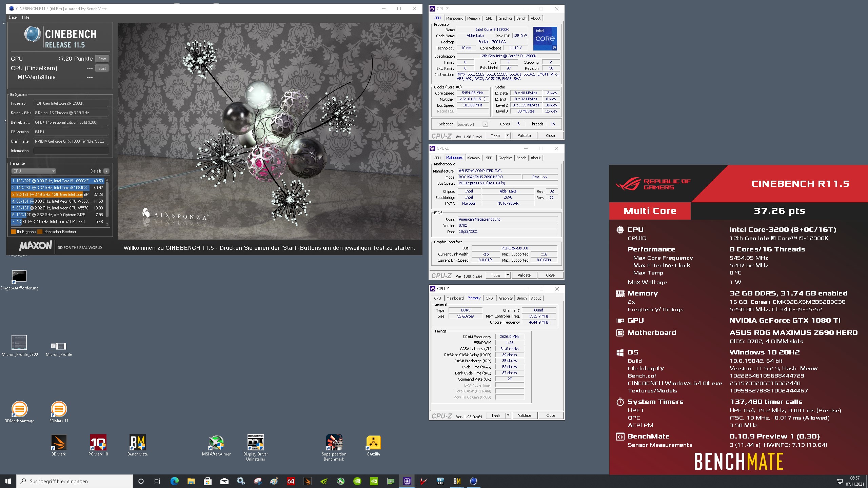868x488 pixels.
Task: Click the Rangliste ranking list scrollbar
Action: click(107, 201)
